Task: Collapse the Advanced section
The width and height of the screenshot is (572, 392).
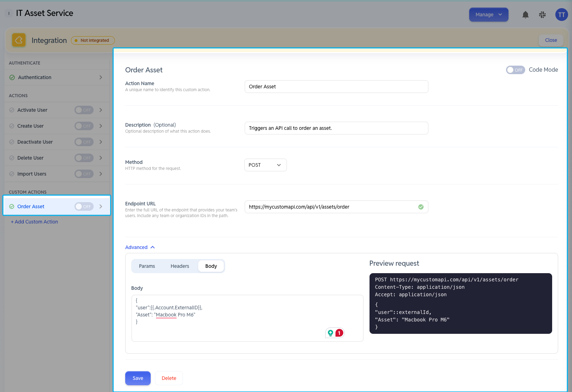Action: pyautogui.click(x=140, y=247)
